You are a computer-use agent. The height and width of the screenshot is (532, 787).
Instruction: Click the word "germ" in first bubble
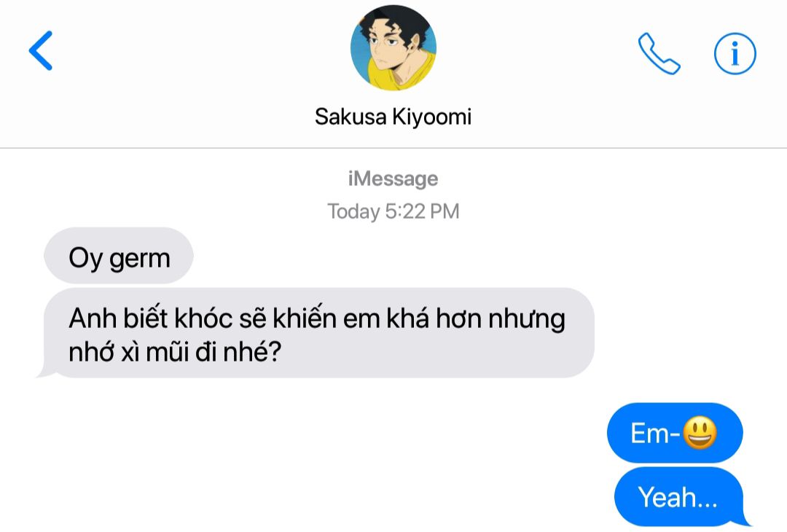tap(140, 259)
